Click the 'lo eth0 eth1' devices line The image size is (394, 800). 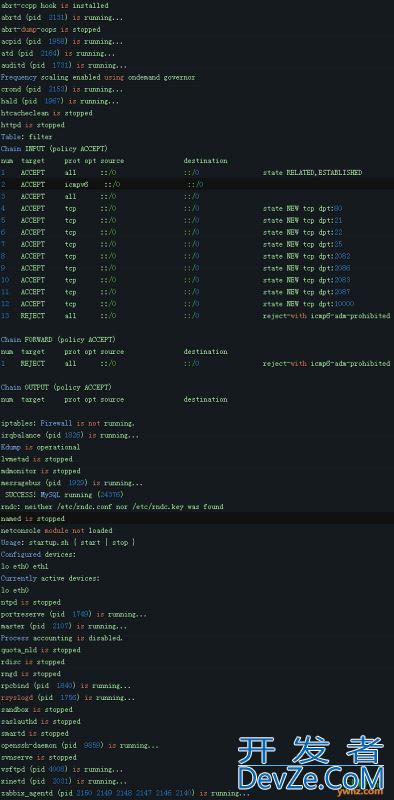24,566
